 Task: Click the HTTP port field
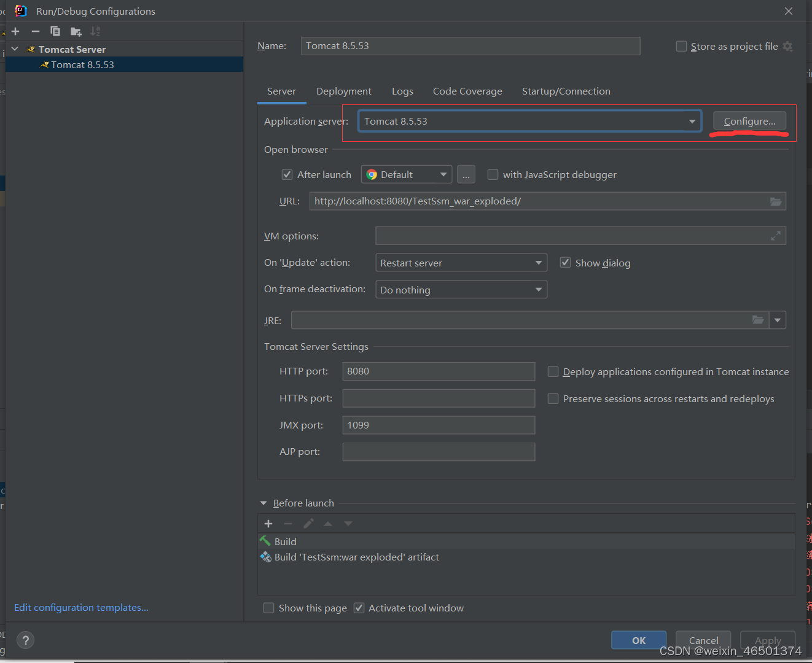439,371
